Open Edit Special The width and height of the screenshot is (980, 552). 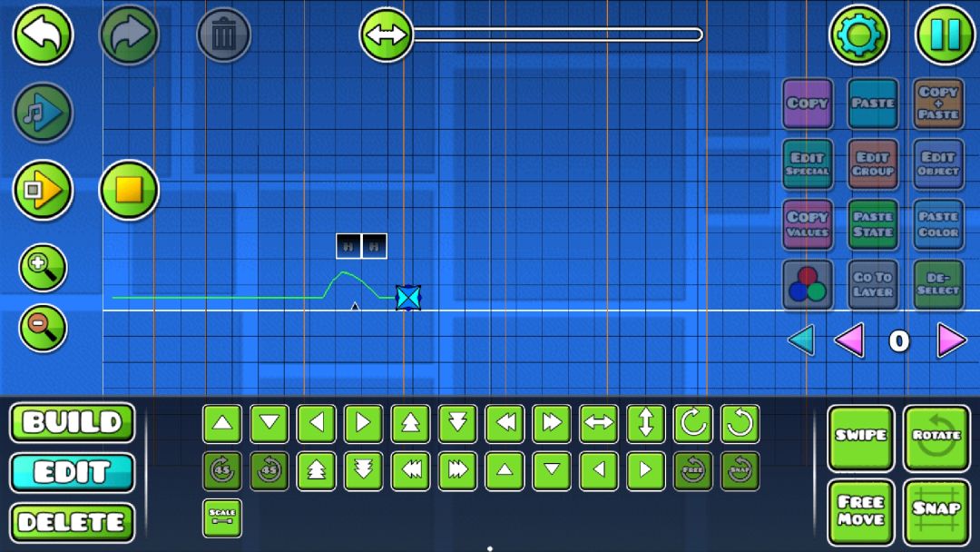click(808, 163)
